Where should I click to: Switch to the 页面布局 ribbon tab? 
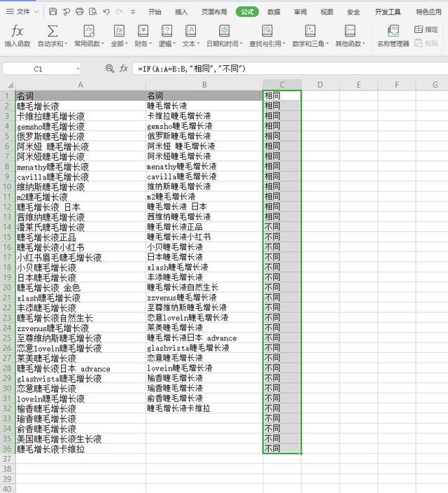214,12
